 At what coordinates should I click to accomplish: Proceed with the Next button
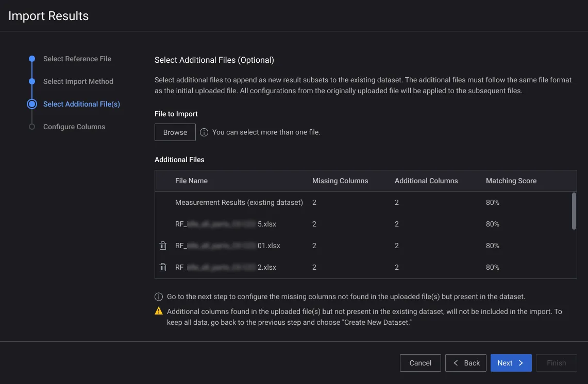click(x=511, y=363)
